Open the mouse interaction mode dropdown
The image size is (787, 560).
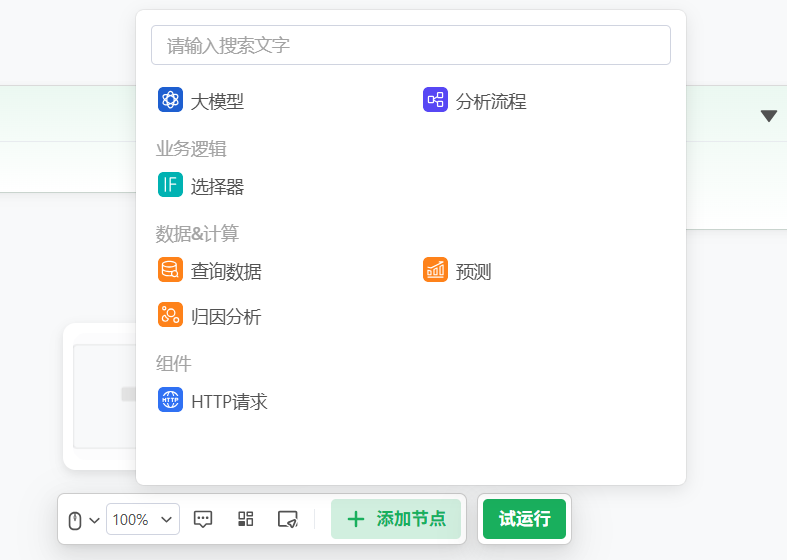tap(83, 520)
